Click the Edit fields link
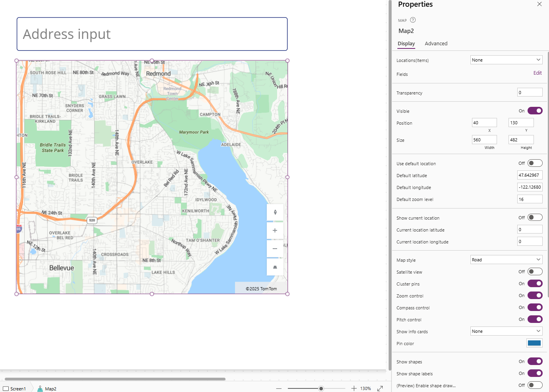Image resolution: width=549 pixels, height=392 pixels. click(x=537, y=73)
